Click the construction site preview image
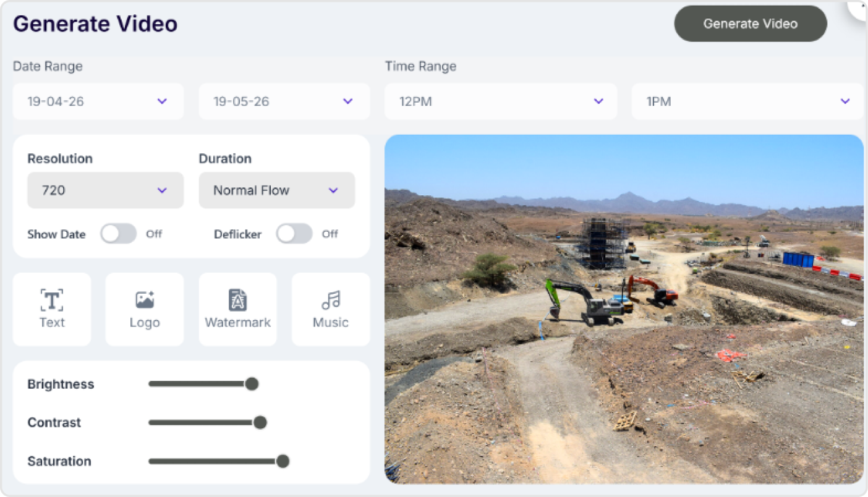Image resolution: width=868 pixels, height=497 pixels. pos(624,309)
